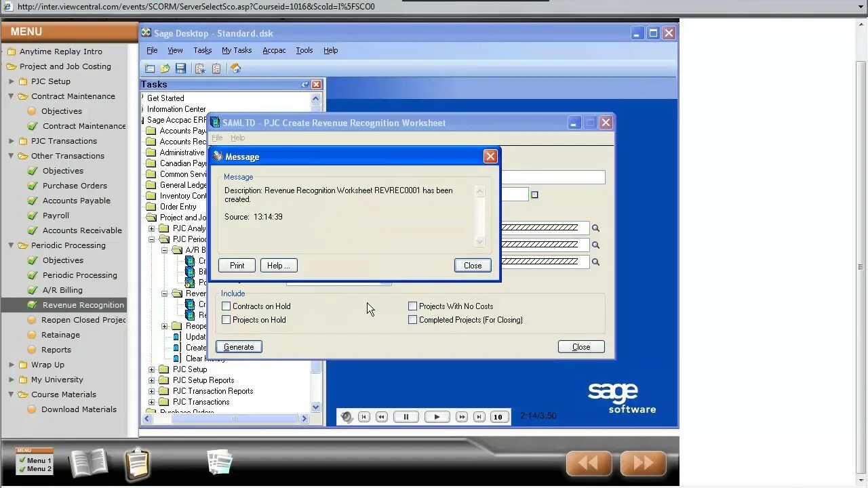This screenshot has width=868, height=488.
Task: Check Projects With No Costs
Action: 412,306
